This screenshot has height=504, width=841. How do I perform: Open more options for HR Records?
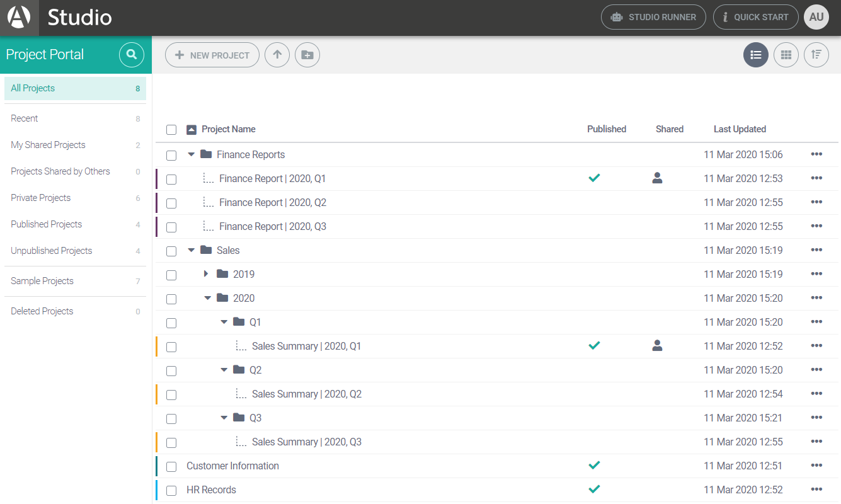coord(816,490)
